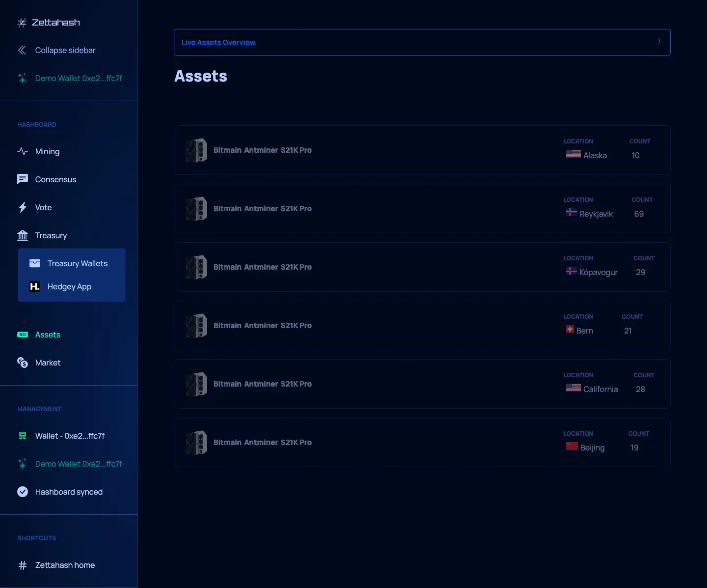The width and height of the screenshot is (707, 588).
Task: Open the Mining page
Action: click(48, 151)
